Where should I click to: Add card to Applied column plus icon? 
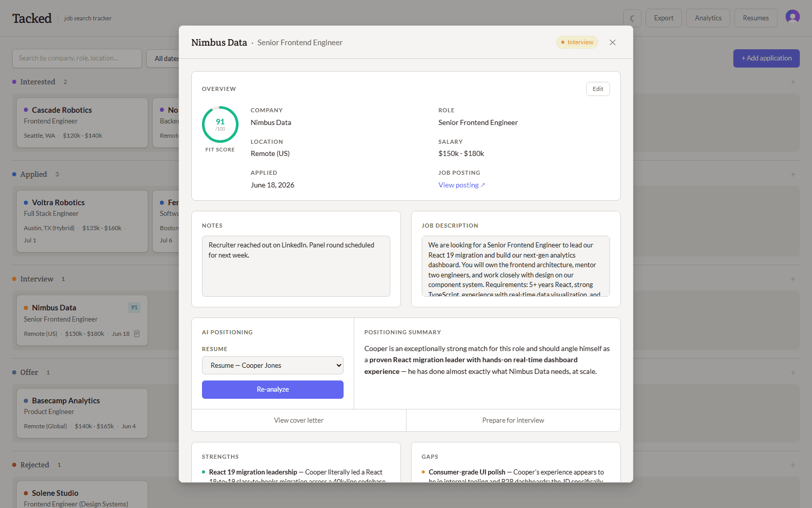793,175
